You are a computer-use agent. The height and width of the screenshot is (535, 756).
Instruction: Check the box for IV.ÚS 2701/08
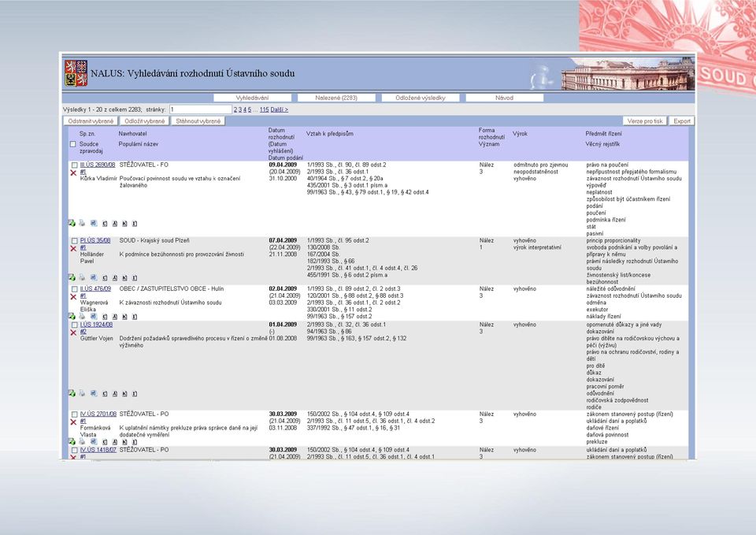click(x=74, y=414)
